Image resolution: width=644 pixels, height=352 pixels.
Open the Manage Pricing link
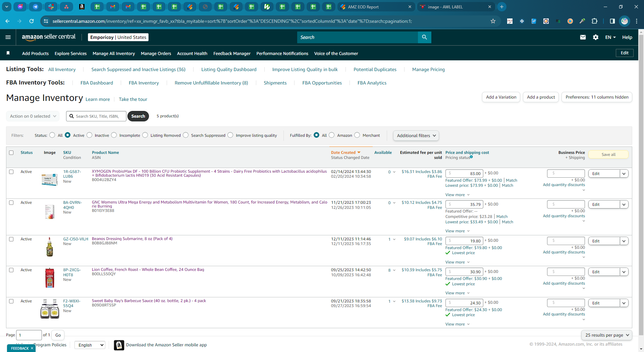click(428, 69)
